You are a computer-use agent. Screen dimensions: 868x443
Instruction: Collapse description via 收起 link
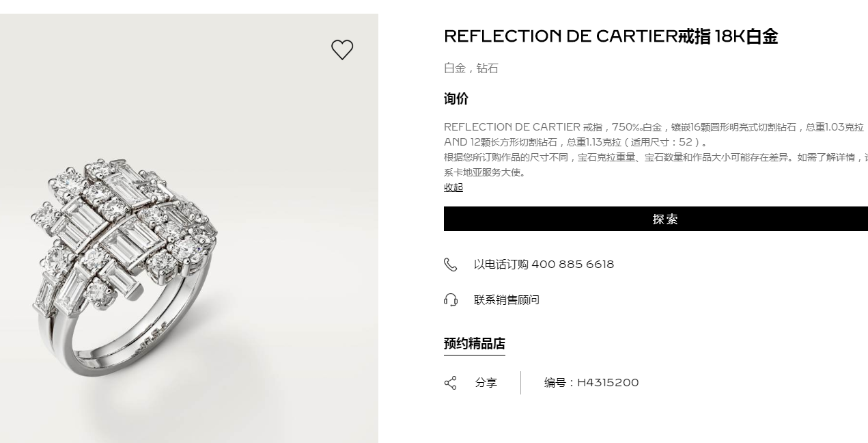pos(453,187)
